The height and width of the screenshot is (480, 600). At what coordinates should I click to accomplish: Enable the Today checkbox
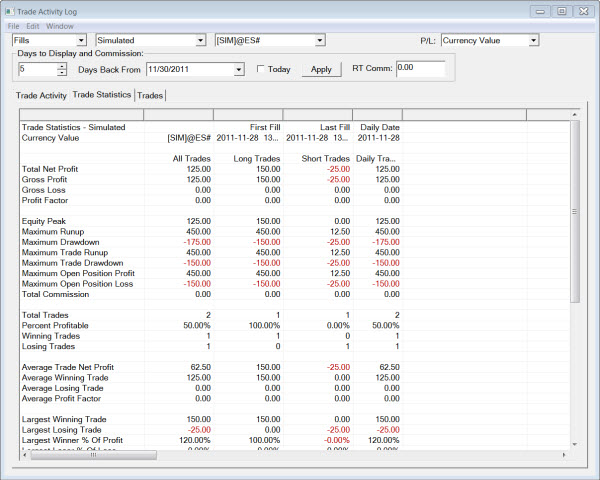(x=262, y=70)
